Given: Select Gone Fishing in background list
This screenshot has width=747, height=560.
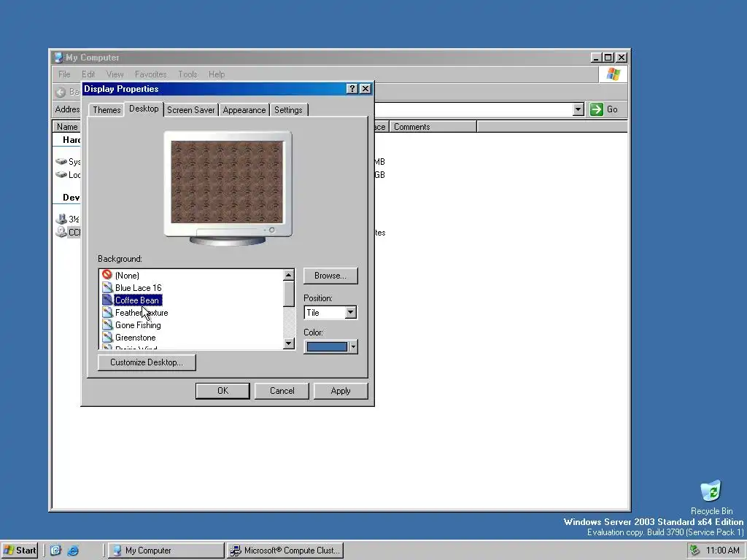Looking at the screenshot, I should pos(138,324).
